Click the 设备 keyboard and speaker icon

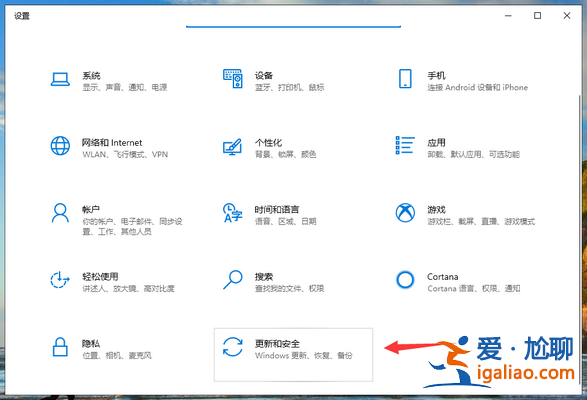click(232, 79)
